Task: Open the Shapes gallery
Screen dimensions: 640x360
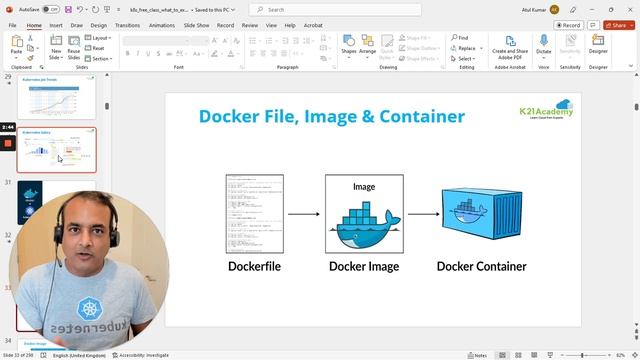Action: click(349, 47)
